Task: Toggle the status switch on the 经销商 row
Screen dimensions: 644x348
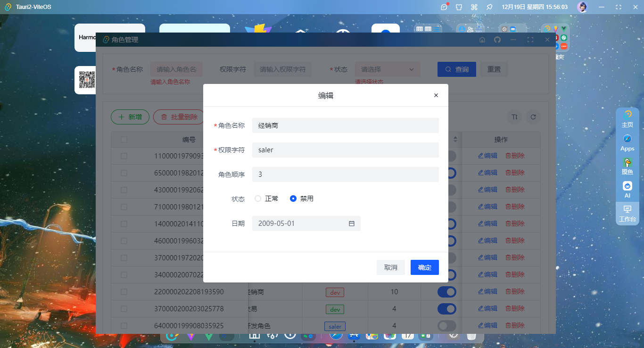Action: click(446, 291)
